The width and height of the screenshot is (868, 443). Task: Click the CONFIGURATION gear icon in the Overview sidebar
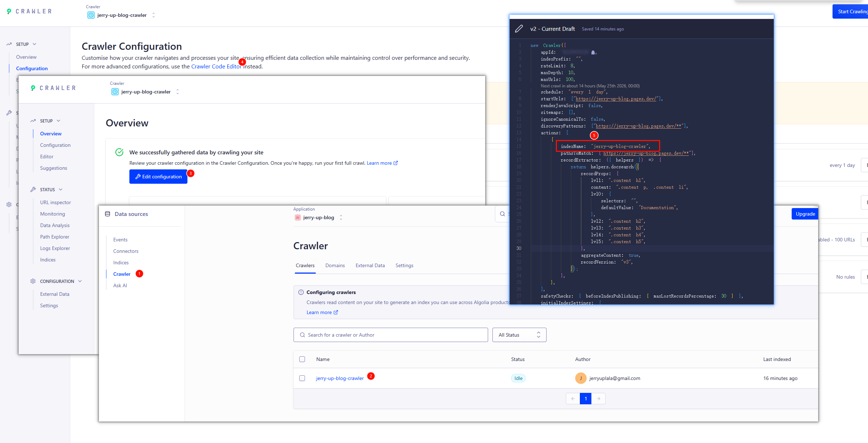[x=33, y=281]
